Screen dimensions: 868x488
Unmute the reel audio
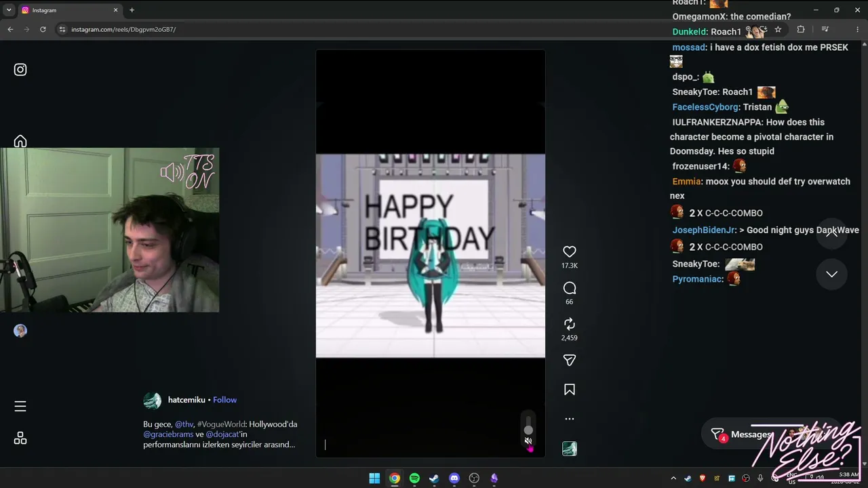click(528, 441)
